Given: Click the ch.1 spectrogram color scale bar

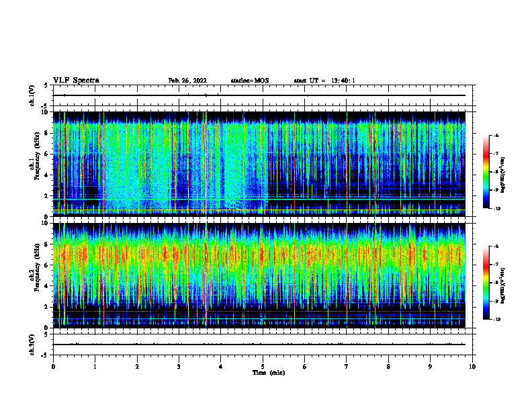Looking at the screenshot, I should (486, 172).
